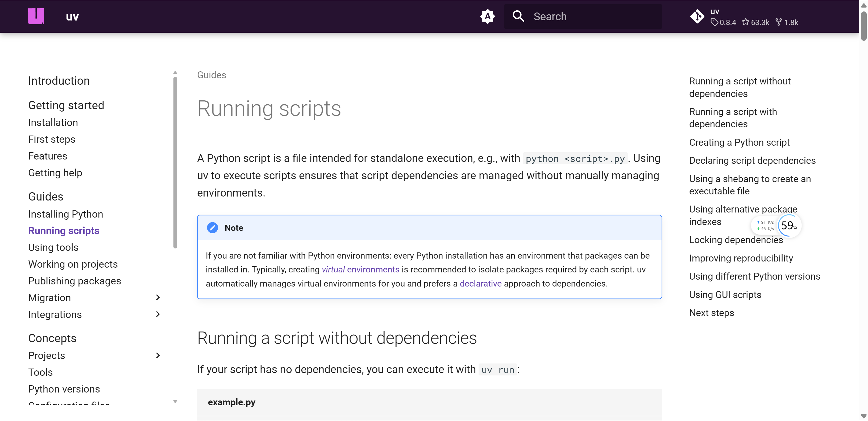The width and height of the screenshot is (868, 421).
Task: Open the Getting started section
Action: coord(66,105)
